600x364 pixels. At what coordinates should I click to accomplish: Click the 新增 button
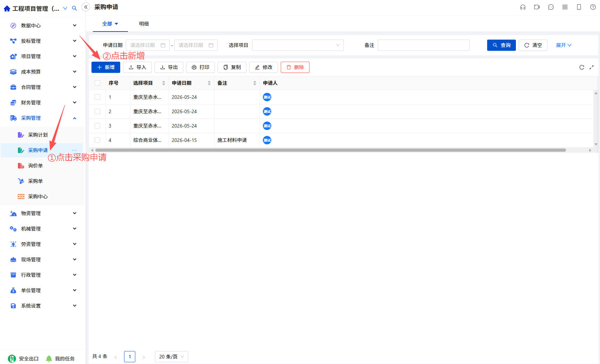click(x=106, y=67)
